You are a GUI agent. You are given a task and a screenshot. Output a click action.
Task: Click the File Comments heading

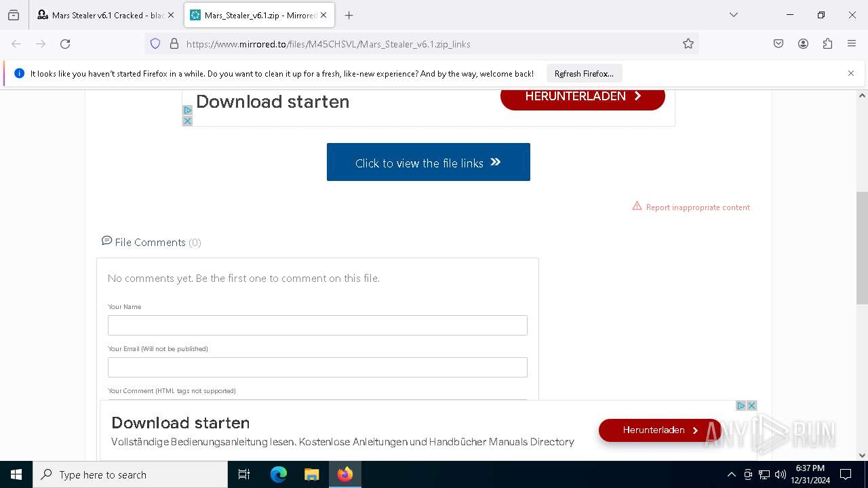pyautogui.click(x=151, y=242)
